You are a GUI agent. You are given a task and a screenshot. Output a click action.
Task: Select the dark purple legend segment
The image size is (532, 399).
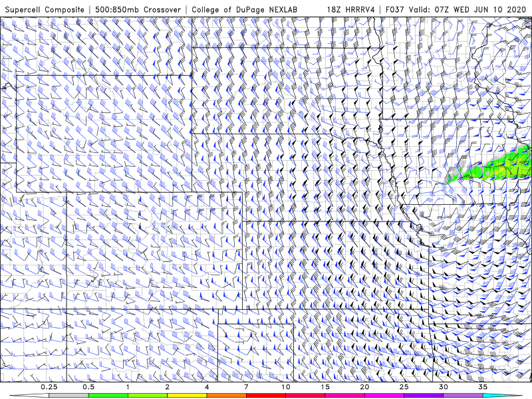(x=424, y=396)
